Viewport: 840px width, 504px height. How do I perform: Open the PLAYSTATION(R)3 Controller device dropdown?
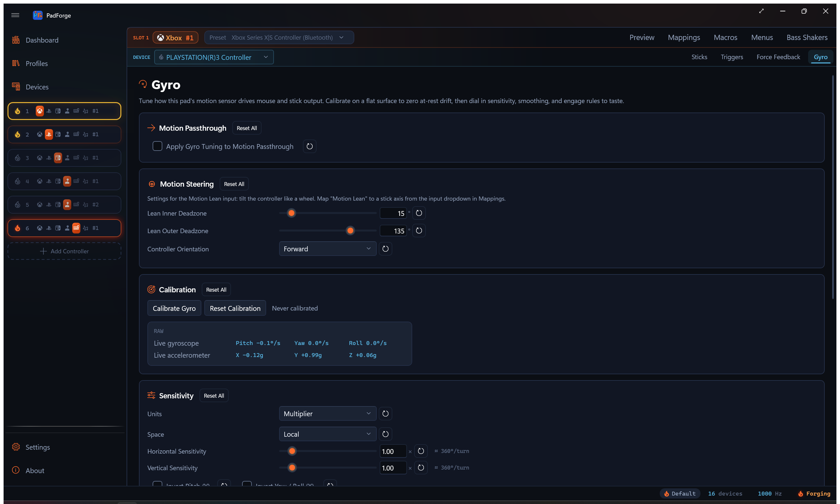tap(214, 57)
